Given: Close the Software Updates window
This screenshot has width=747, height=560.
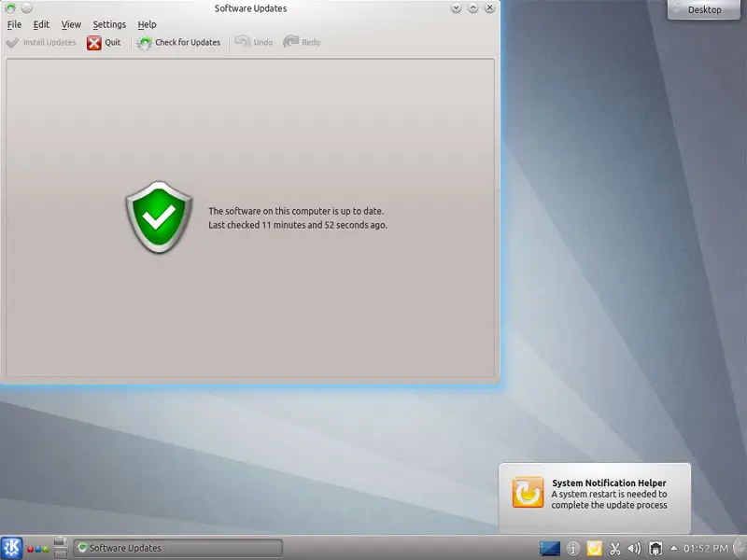Looking at the screenshot, I should (x=489, y=7).
